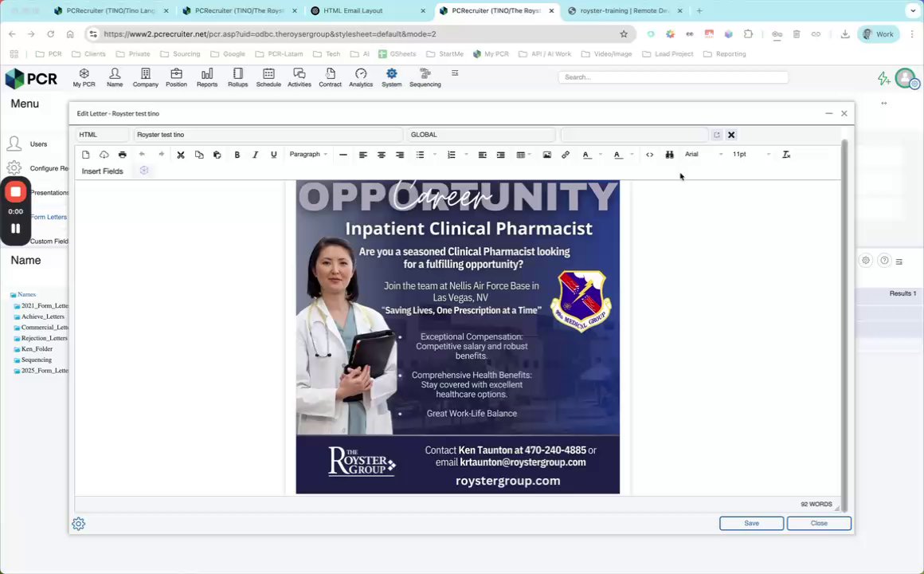Open the Position menu
The image size is (924, 574).
click(x=176, y=77)
